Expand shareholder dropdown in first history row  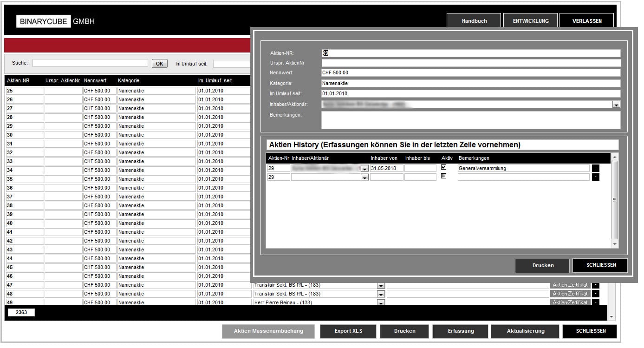pyautogui.click(x=364, y=169)
